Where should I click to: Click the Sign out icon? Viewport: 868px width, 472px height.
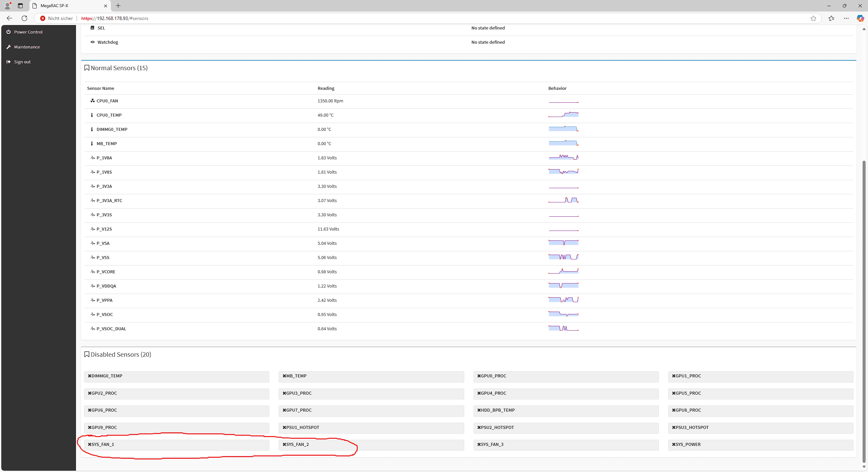(x=8, y=62)
